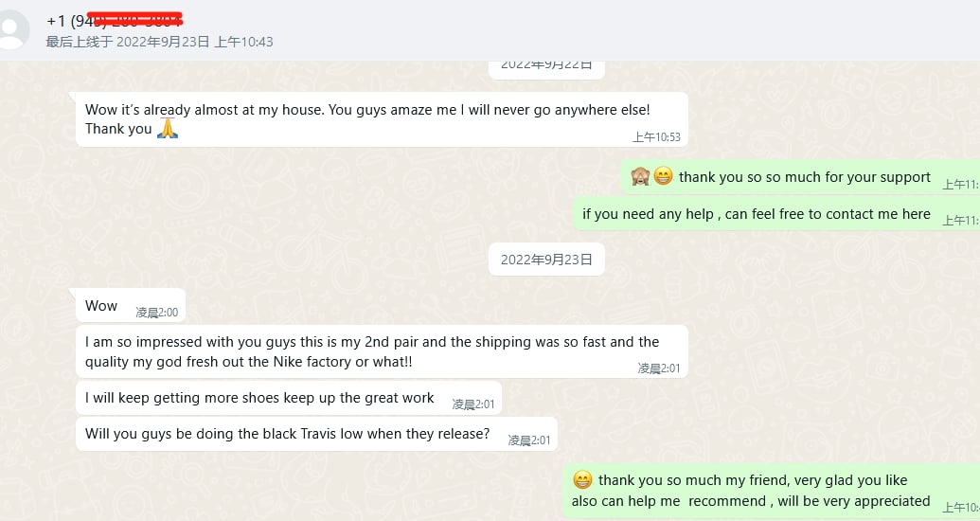The width and height of the screenshot is (980, 521).
Task: Select the "thank you so much my friend" message
Action: pyautogui.click(x=753, y=490)
